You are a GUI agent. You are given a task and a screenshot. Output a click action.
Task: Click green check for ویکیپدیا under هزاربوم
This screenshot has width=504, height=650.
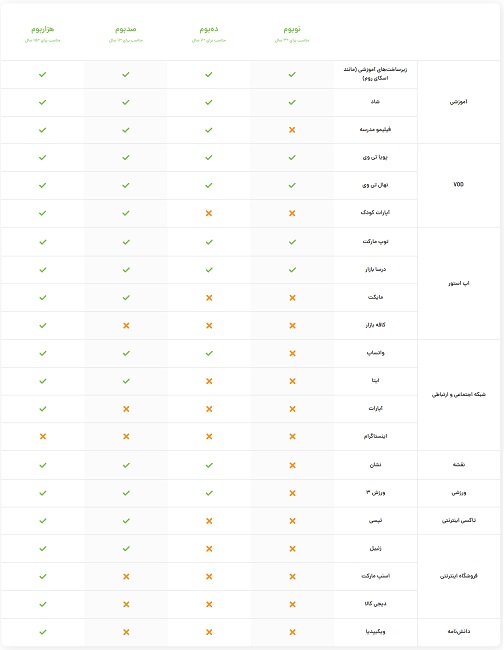click(43, 632)
